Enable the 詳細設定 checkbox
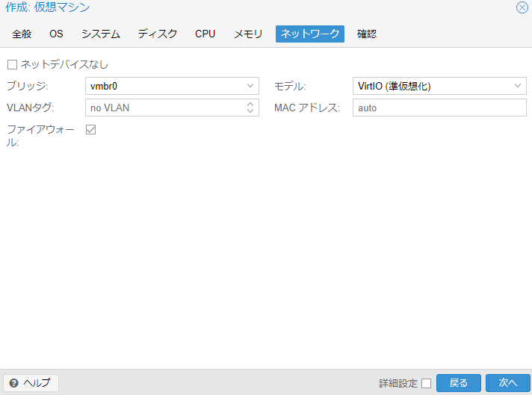This screenshot has height=395, width=532. (x=426, y=384)
